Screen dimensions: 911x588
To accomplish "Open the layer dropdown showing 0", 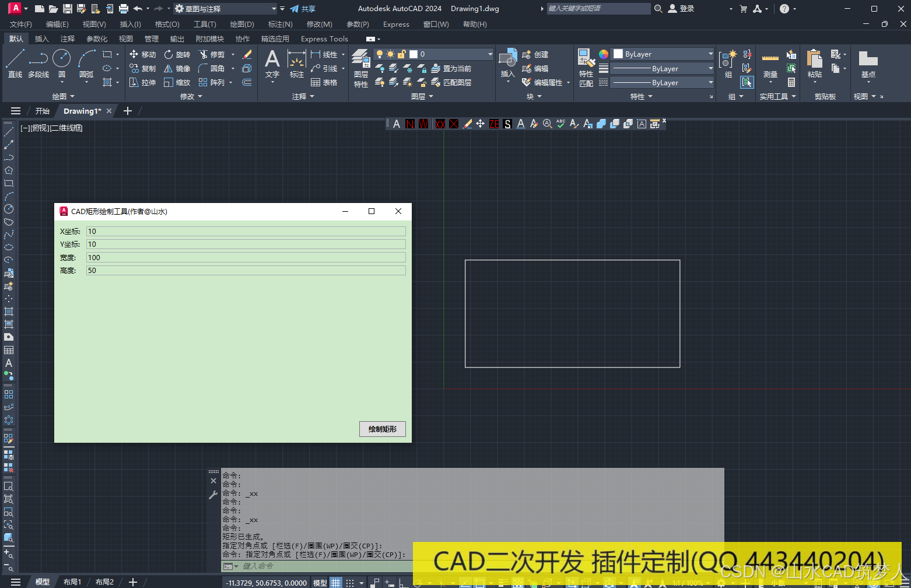I will tap(433, 54).
